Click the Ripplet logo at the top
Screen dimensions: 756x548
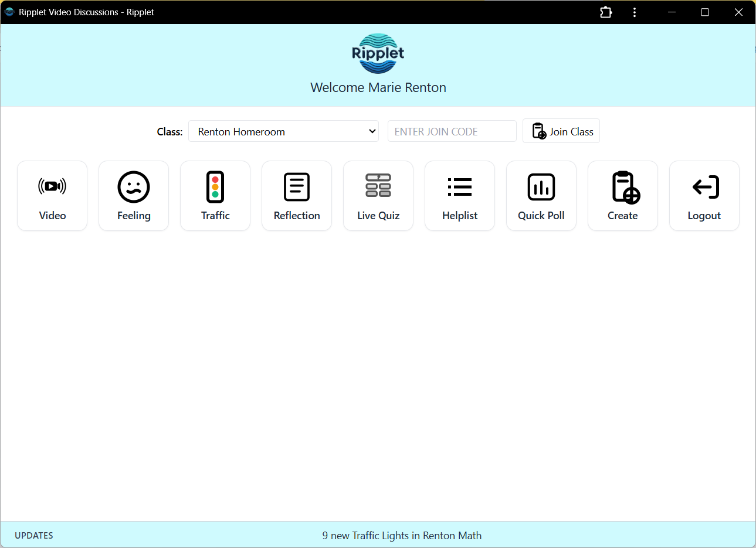tap(378, 54)
